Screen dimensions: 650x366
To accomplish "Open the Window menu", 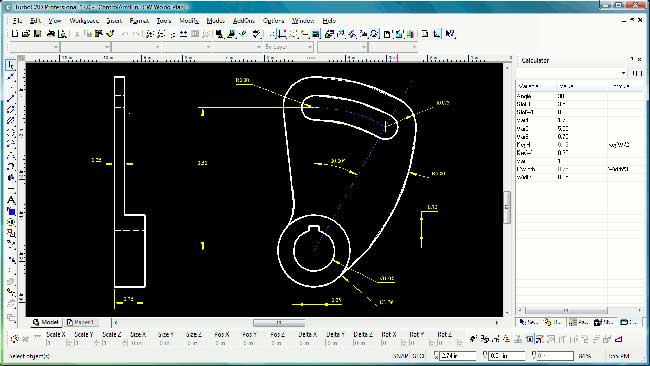I will click(x=303, y=20).
